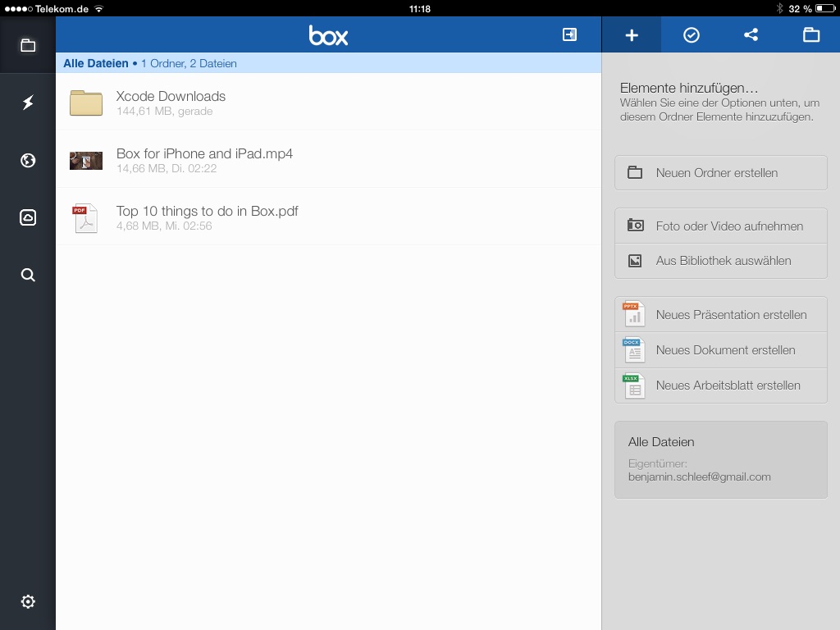The height and width of the screenshot is (630, 840).
Task: Open settings via the gear icon
Action: (28, 601)
